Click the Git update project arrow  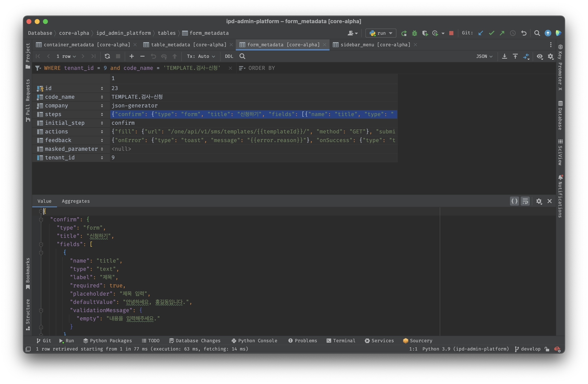click(481, 33)
